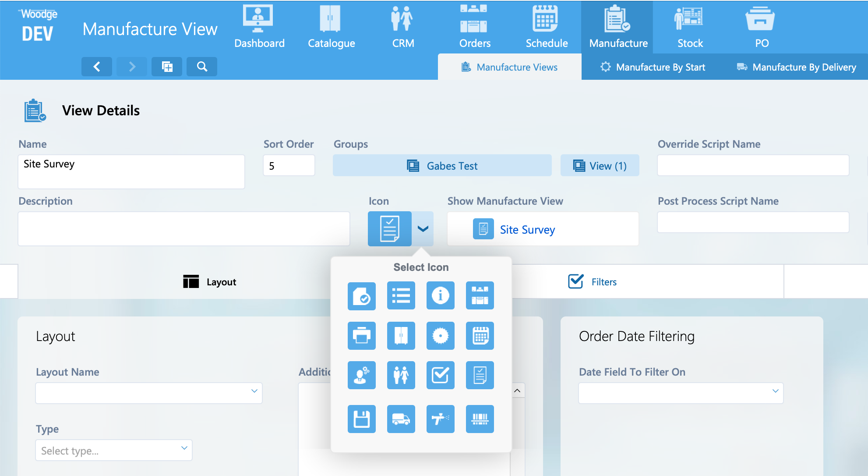Open the Manufacture By Start tab
The height and width of the screenshot is (476, 868).
click(x=653, y=67)
